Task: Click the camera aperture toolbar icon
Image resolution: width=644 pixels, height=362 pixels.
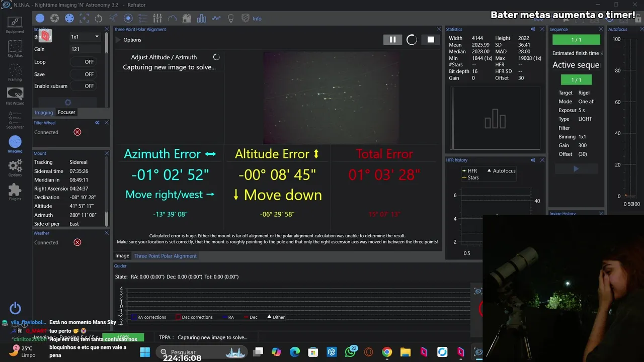Action: click(x=54, y=19)
